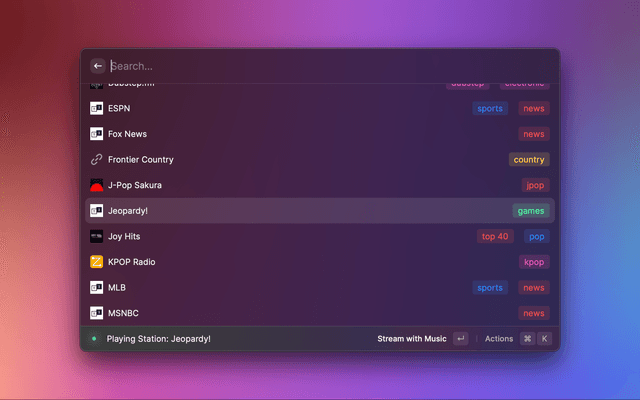Click the MLB station icon
The height and width of the screenshot is (400, 640).
tap(97, 288)
